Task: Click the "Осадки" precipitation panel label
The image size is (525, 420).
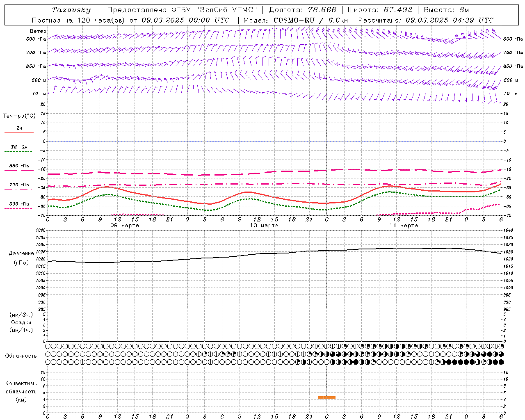Action: (21, 322)
